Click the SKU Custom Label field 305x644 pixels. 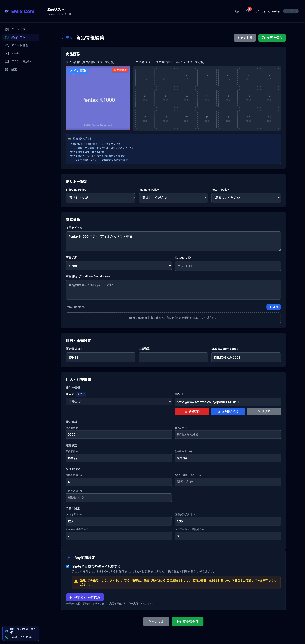pos(246,357)
